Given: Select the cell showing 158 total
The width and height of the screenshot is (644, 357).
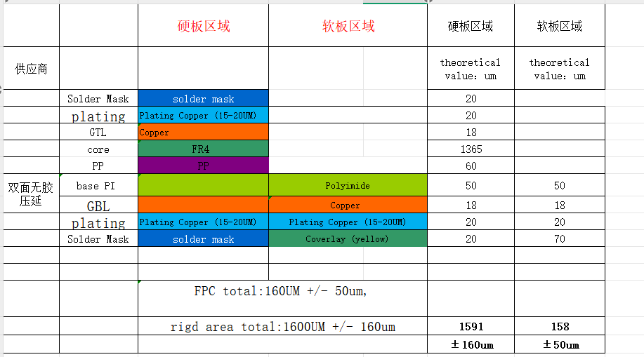Looking at the screenshot, I should pos(560,326).
